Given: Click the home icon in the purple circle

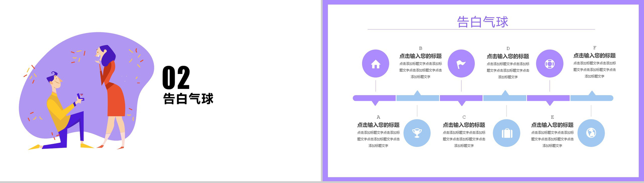Looking at the screenshot, I should point(376,64).
